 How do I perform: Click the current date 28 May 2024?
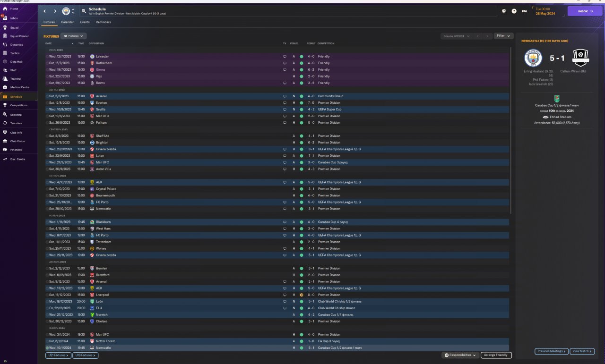point(545,14)
